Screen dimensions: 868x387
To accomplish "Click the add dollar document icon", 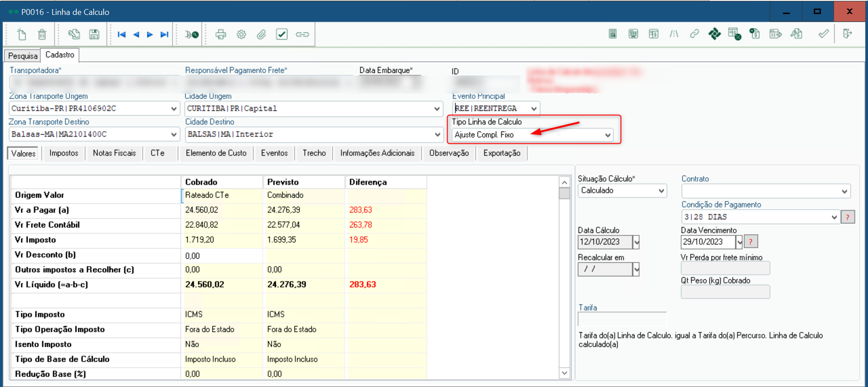I will coord(755,34).
